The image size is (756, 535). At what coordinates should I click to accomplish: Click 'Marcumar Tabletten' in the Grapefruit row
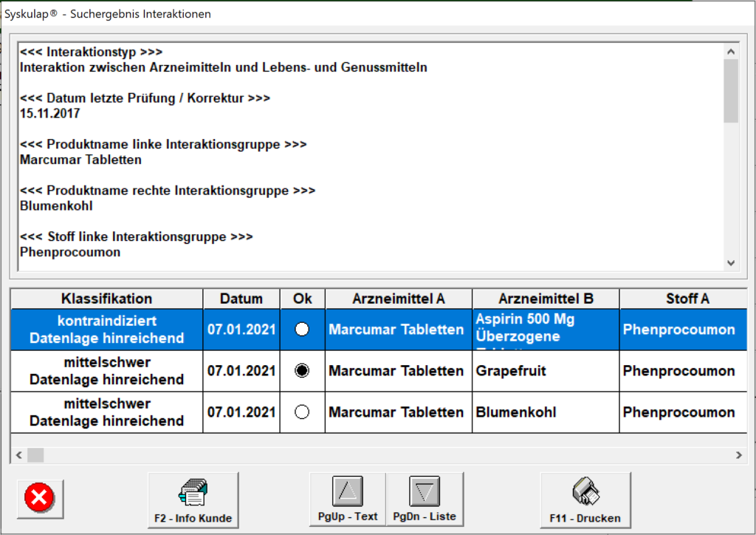pos(399,371)
